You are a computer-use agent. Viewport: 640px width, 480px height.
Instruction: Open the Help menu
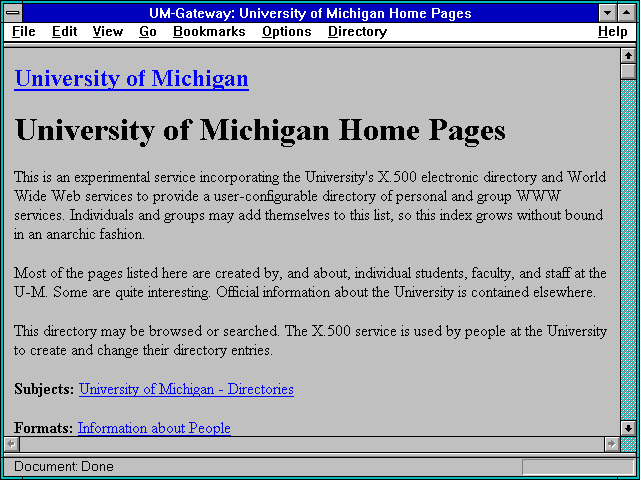612,32
